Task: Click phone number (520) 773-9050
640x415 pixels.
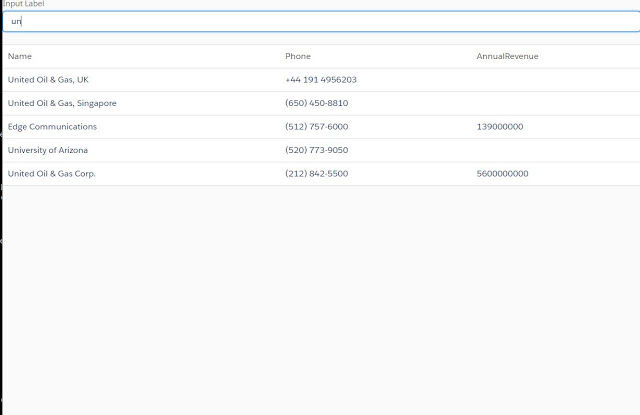Action: 317,150
